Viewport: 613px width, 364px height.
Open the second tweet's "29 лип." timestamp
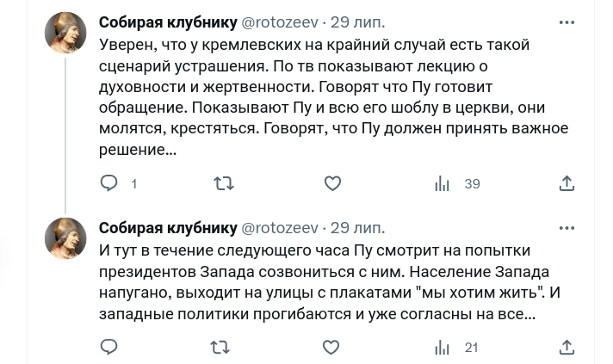358,228
